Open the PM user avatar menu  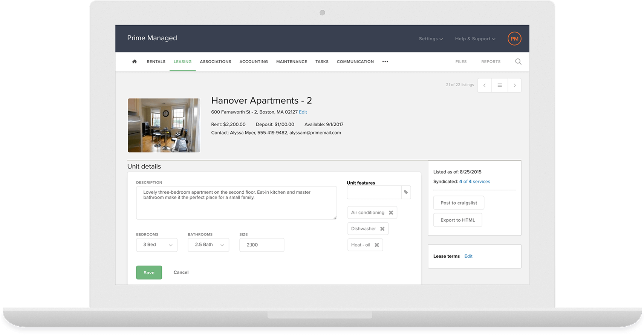click(514, 38)
